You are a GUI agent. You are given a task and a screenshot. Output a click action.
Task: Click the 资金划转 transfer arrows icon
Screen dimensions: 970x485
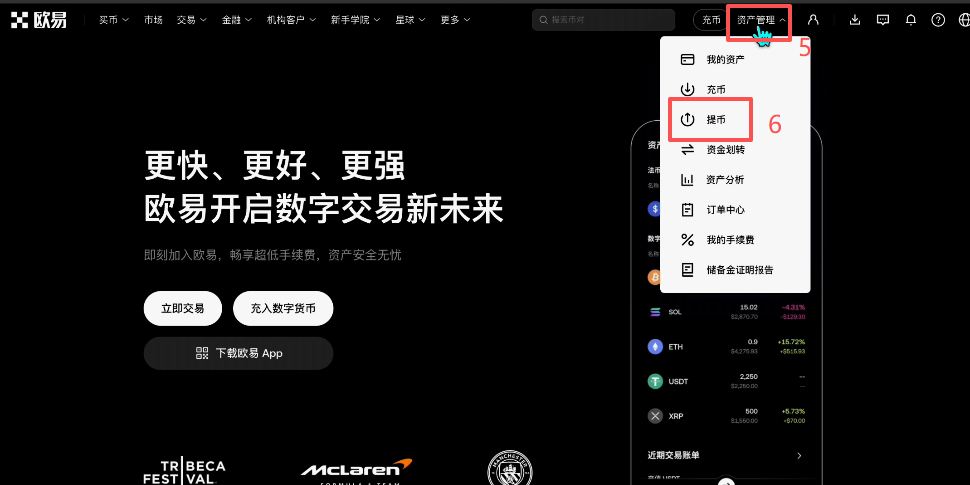(x=687, y=150)
